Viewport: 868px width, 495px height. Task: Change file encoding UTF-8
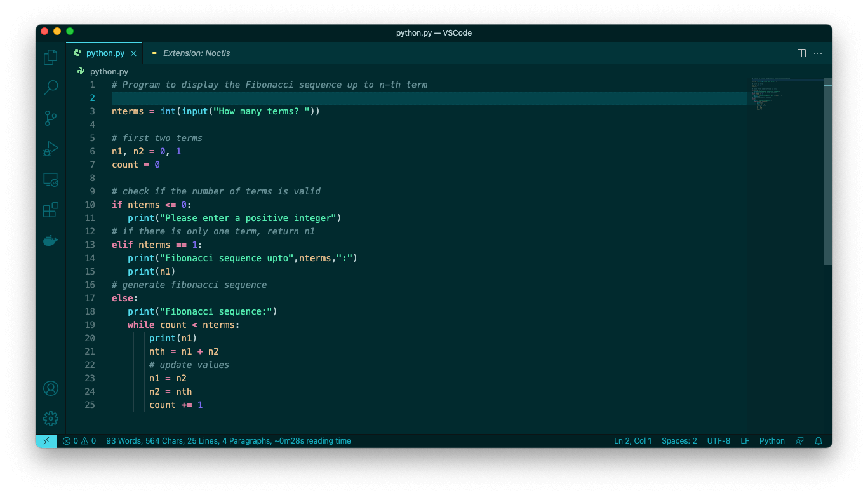pyautogui.click(x=719, y=441)
